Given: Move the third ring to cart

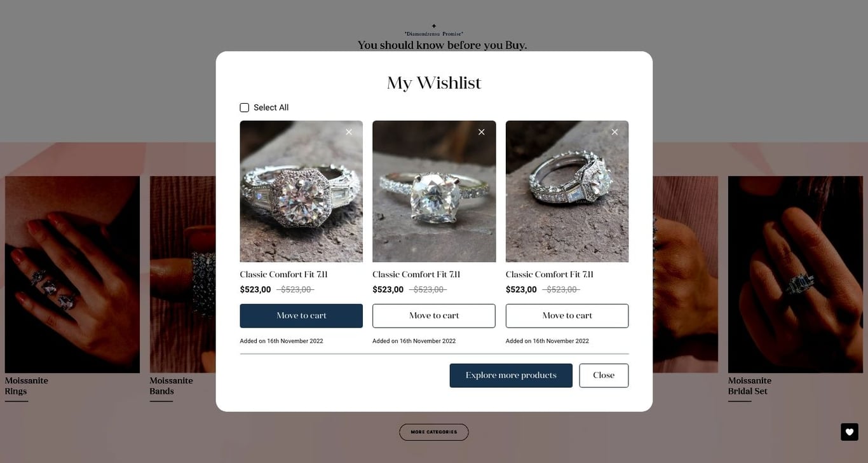Looking at the screenshot, I should pos(567,316).
